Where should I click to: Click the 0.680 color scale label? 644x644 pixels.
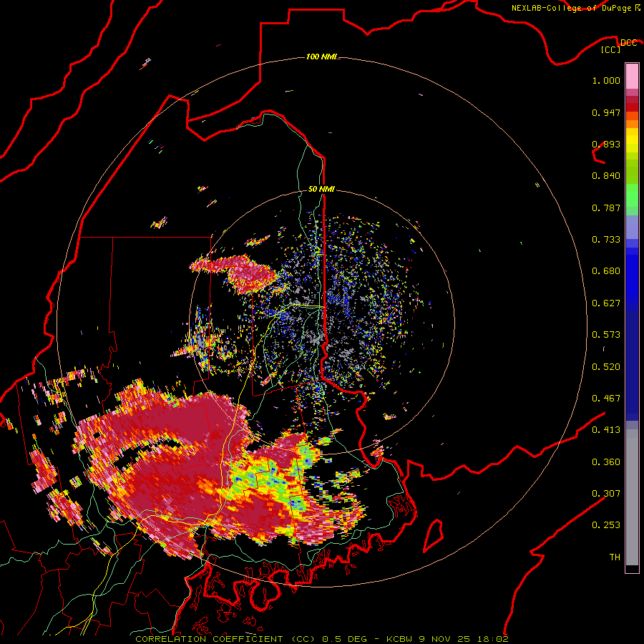(606, 271)
